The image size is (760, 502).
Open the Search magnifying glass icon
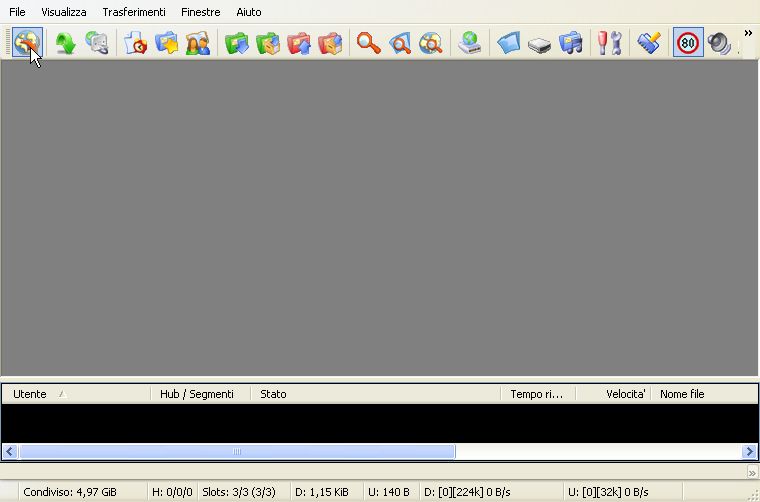(x=369, y=43)
